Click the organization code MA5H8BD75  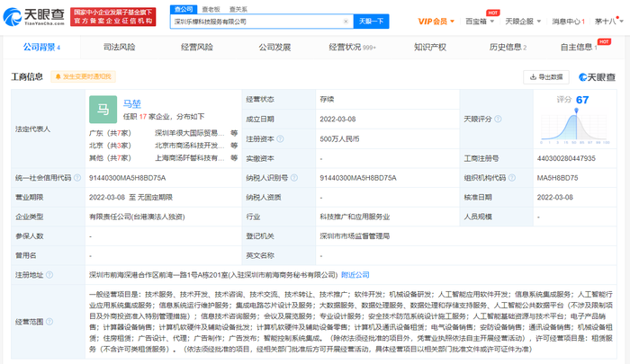click(x=557, y=178)
